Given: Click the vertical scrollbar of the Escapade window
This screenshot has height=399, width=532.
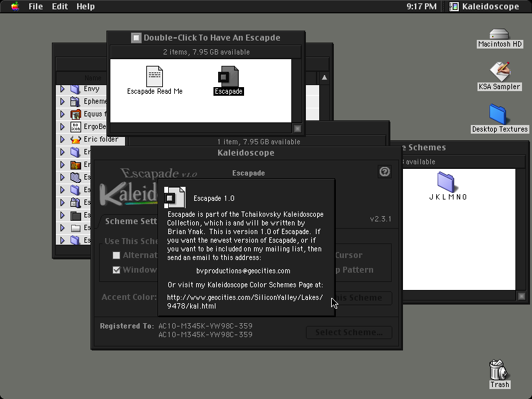Looking at the screenshot, I should (297, 91).
